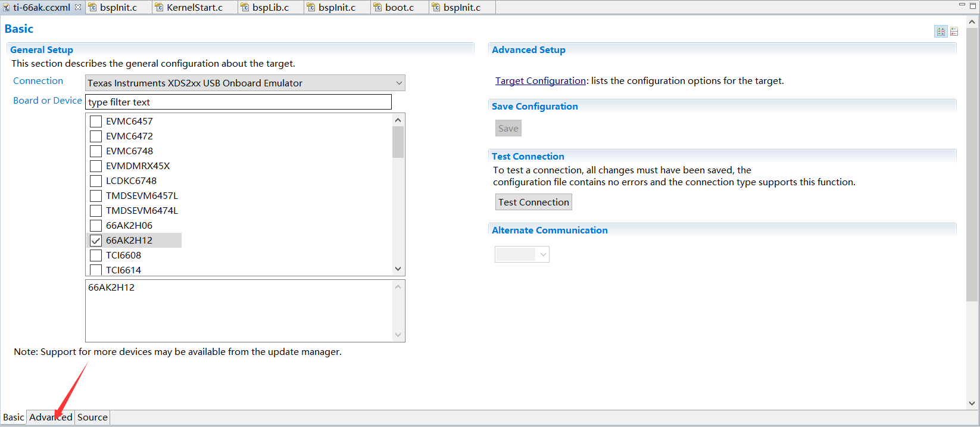Click main editor scrollbar down arrow
The image size is (980, 427).
[972, 403]
